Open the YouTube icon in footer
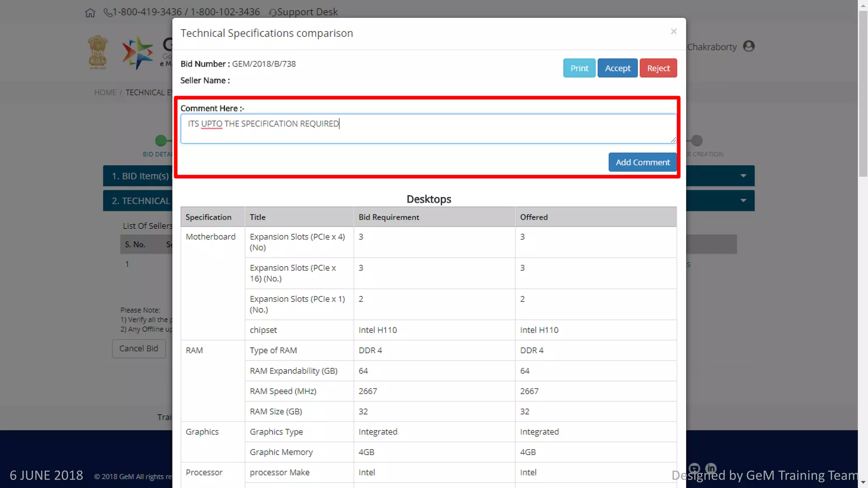The image size is (868, 488). 694,468
